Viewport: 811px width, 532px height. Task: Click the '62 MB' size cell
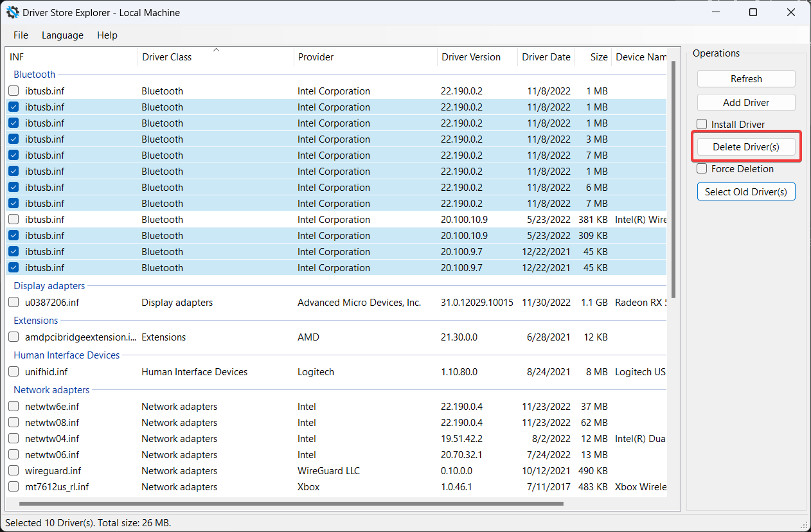tap(594, 423)
